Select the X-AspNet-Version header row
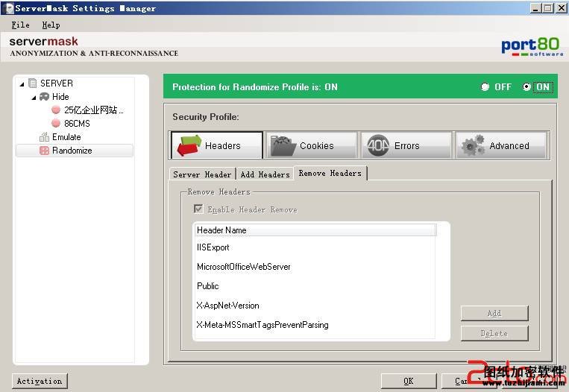Viewport: 569px width, 392px height. (315, 306)
